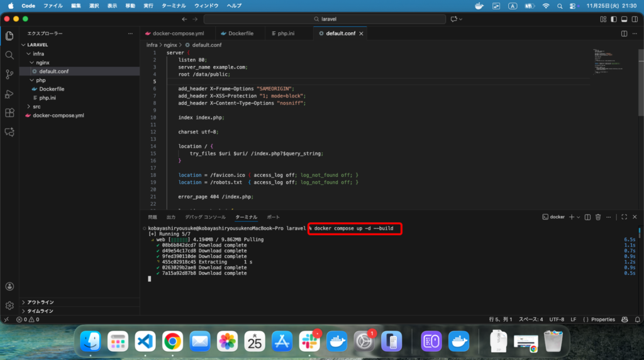Viewport: 644px width, 360px height.
Task: Toggle maximized size of terminal panel
Action: (x=625, y=217)
